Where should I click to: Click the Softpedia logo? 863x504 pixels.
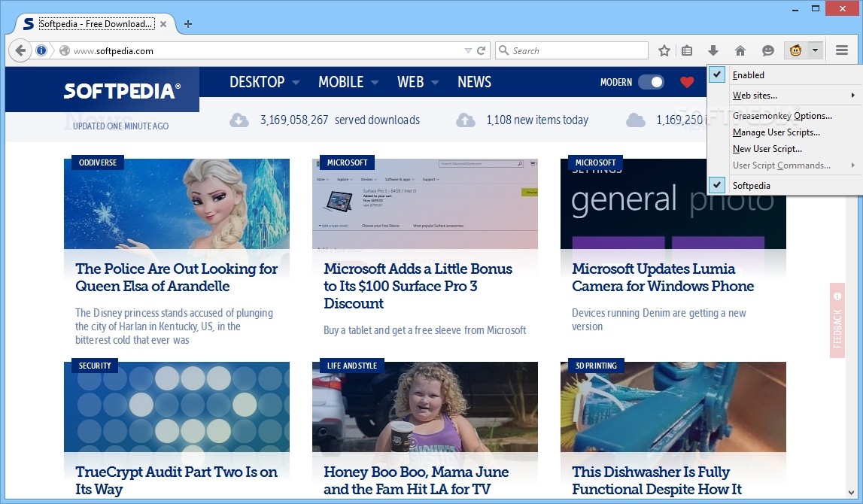(122, 91)
